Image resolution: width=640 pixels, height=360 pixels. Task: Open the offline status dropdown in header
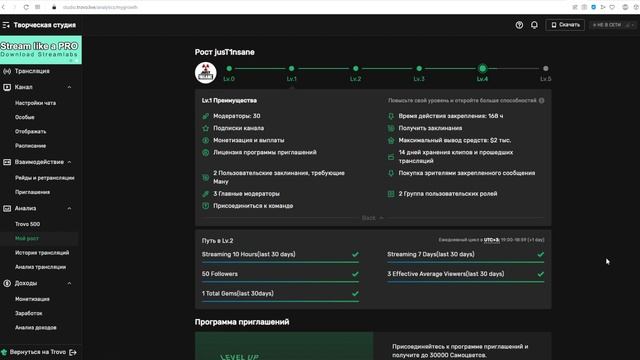coord(613,25)
